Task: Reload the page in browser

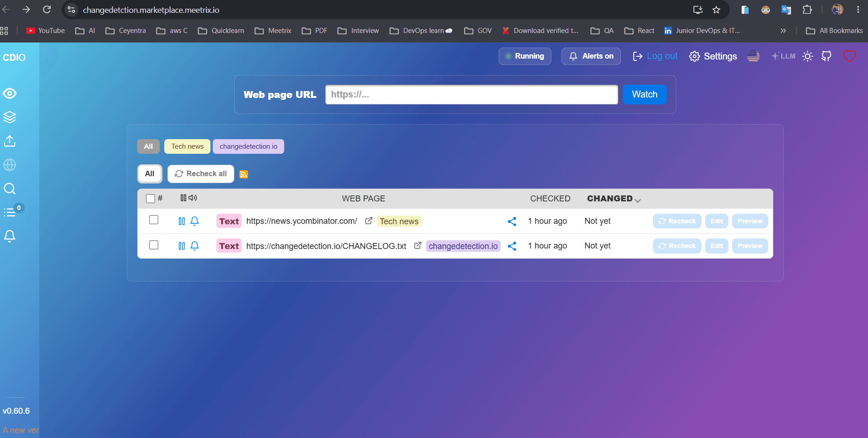Action: pyautogui.click(x=47, y=10)
